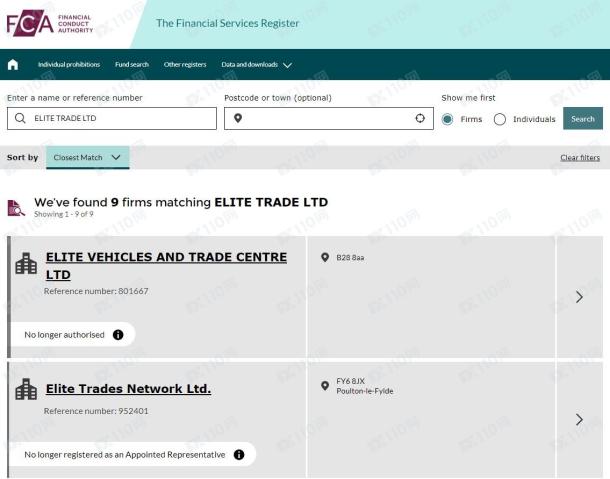
Task: Click the postcode or town field
Action: [329, 118]
